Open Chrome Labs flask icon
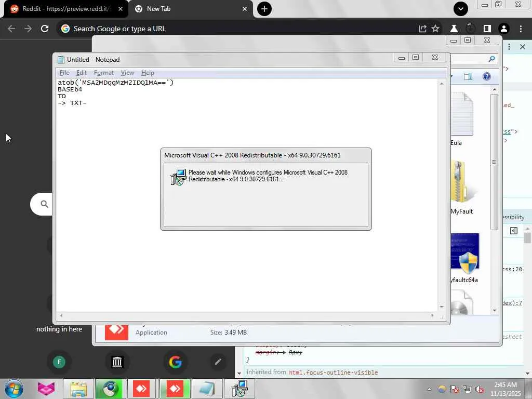The width and height of the screenshot is (532, 399). coord(454,29)
